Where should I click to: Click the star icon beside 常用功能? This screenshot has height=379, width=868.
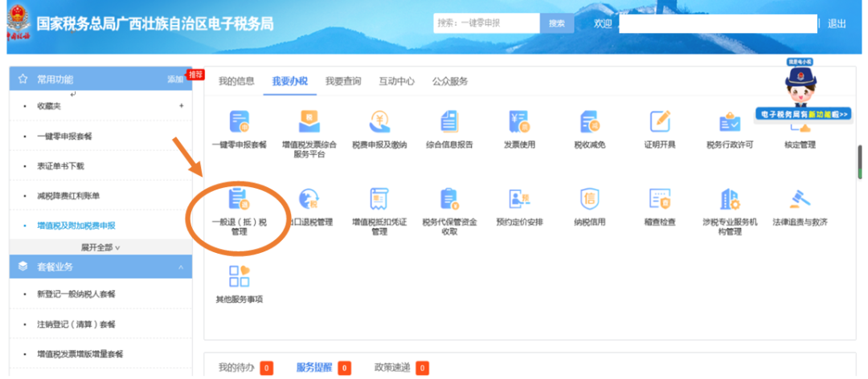coord(23,79)
